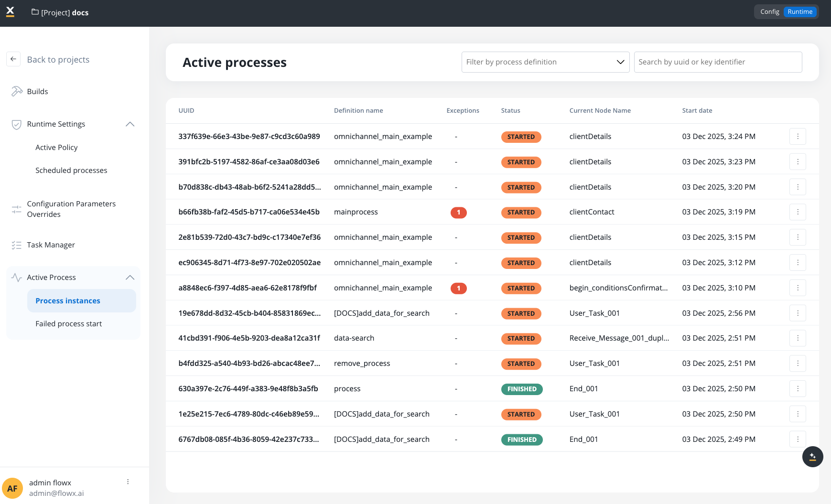
Task: Open the AI assistant sparkle button
Action: [x=812, y=457]
